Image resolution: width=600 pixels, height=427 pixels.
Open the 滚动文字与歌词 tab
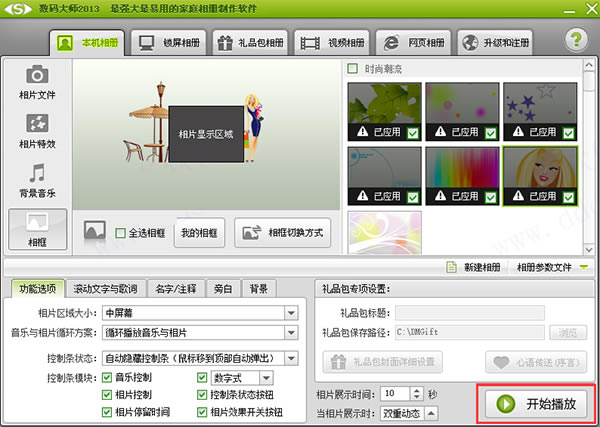(x=107, y=289)
